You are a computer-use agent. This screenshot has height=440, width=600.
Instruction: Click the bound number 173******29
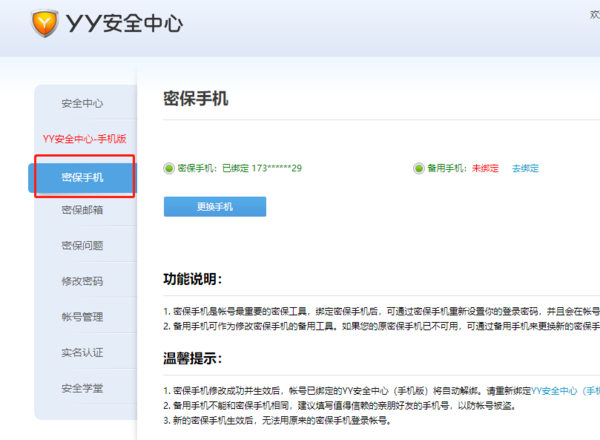click(277, 168)
